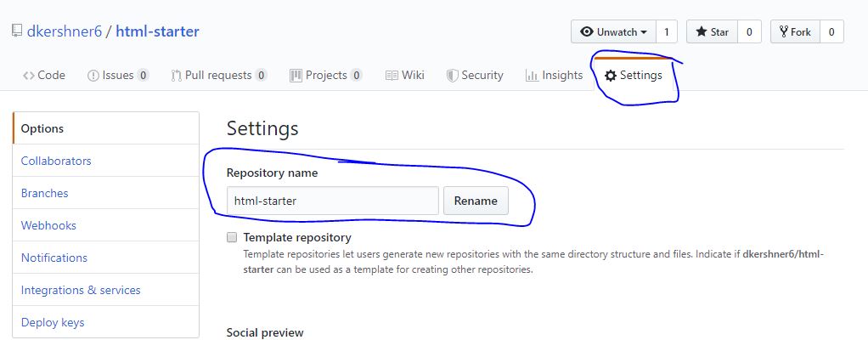Open the Wiki tab
The width and height of the screenshot is (868, 340).
pos(405,76)
